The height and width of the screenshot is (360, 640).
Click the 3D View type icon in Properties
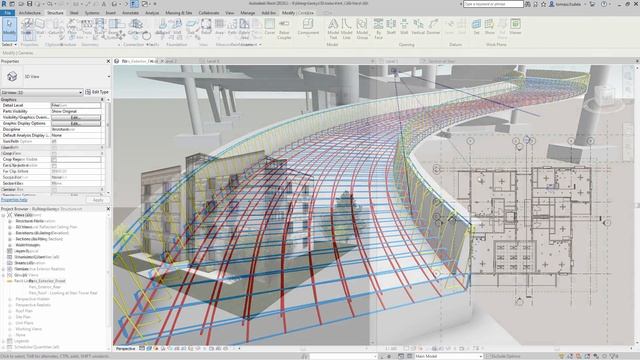12,76
